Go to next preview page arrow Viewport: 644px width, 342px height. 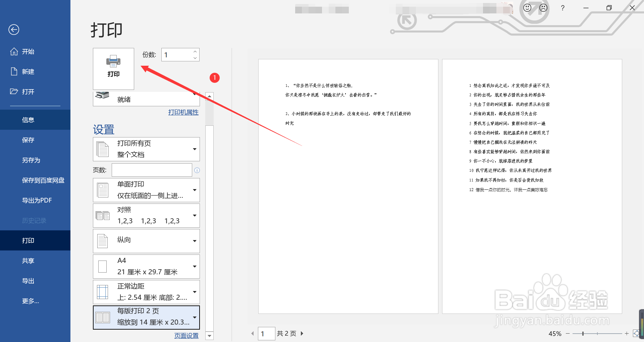(302, 334)
